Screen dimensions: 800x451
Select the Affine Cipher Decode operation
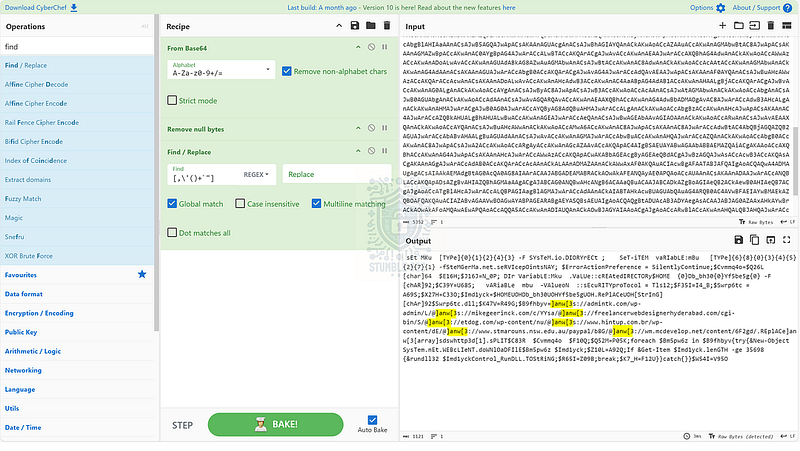click(x=77, y=84)
